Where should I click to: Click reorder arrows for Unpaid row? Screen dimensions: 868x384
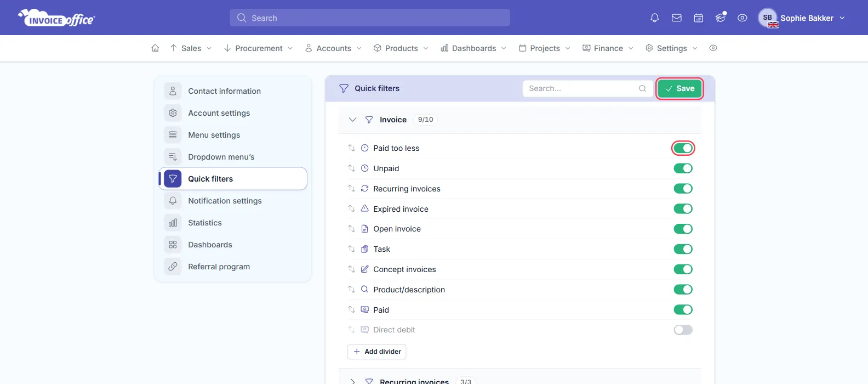point(351,168)
